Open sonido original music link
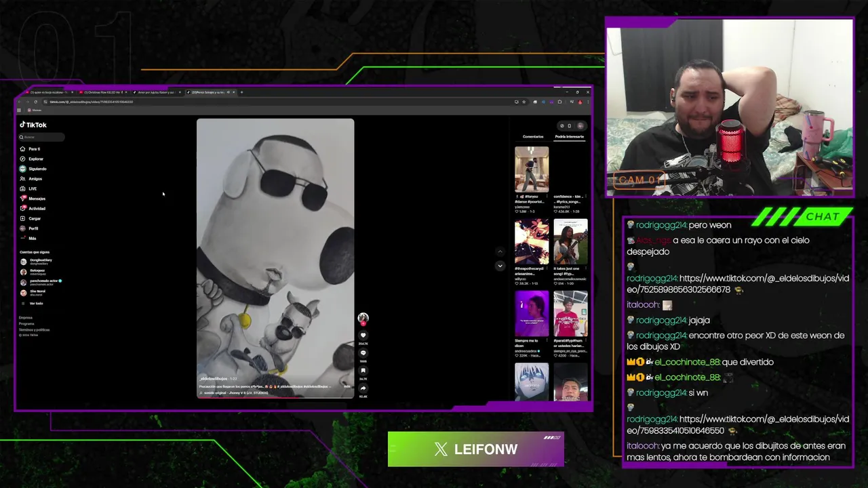Screen dimensions: 868x488 point(234,392)
